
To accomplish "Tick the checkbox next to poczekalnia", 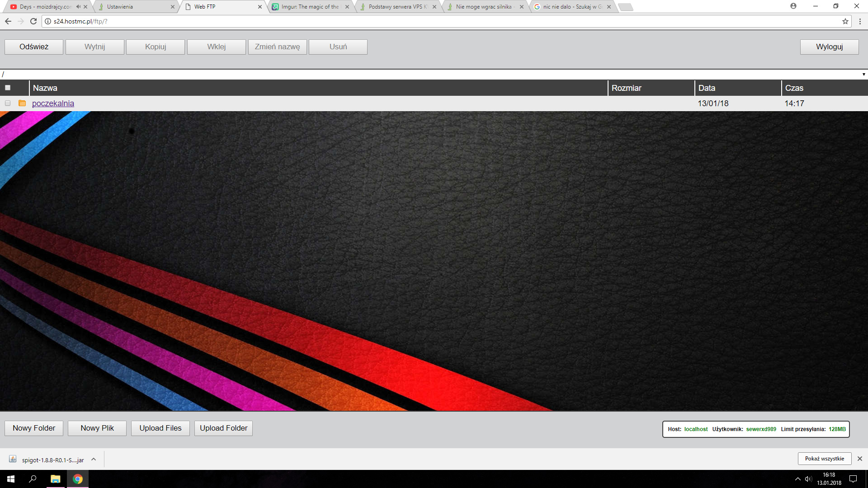I will tap(8, 103).
